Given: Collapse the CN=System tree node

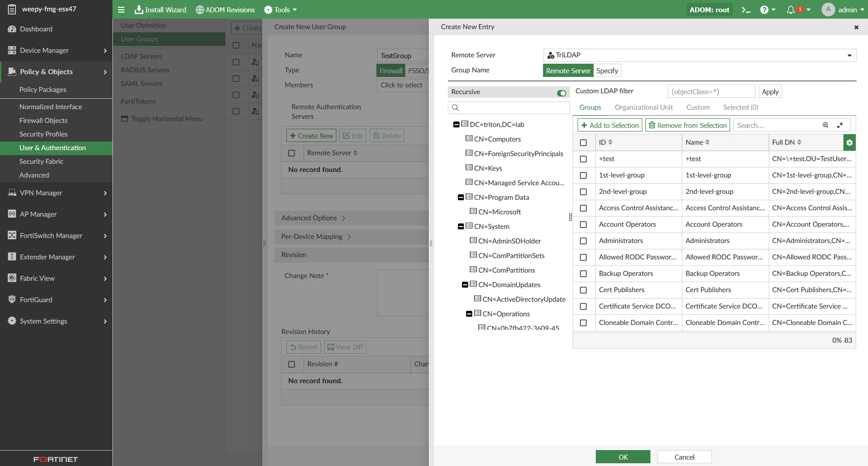Looking at the screenshot, I should [x=461, y=227].
